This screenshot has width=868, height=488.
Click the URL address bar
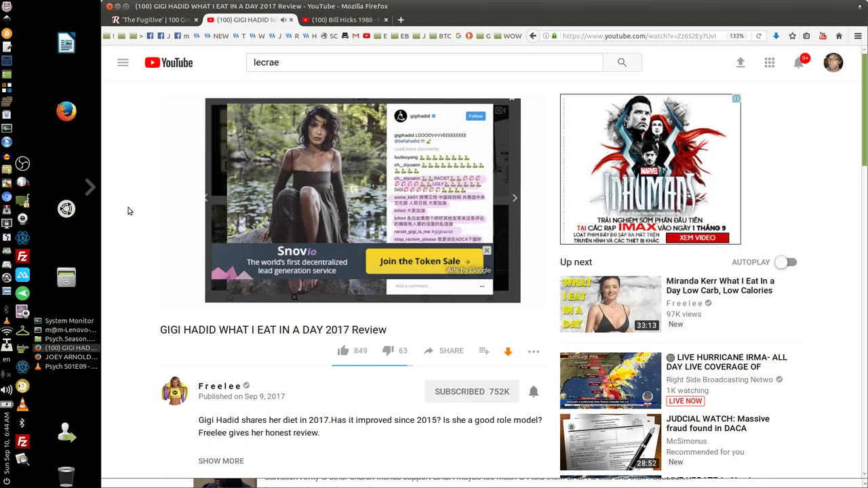point(637,36)
